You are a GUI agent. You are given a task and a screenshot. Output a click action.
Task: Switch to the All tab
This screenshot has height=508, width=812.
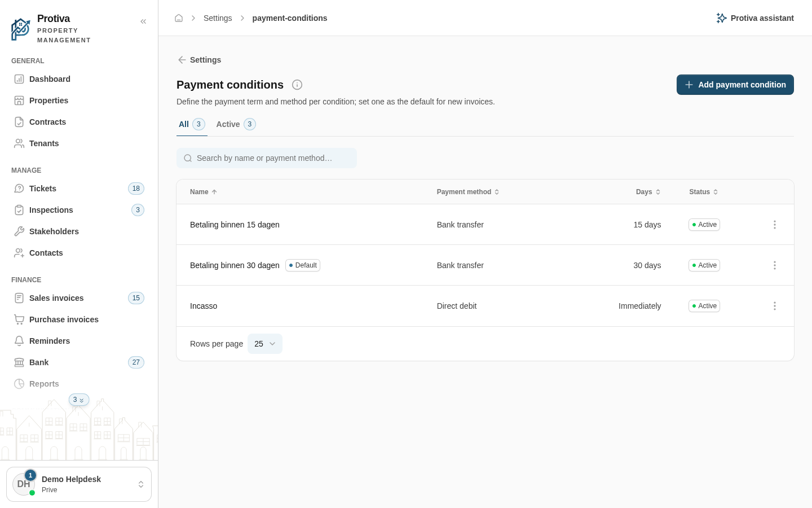(x=192, y=124)
